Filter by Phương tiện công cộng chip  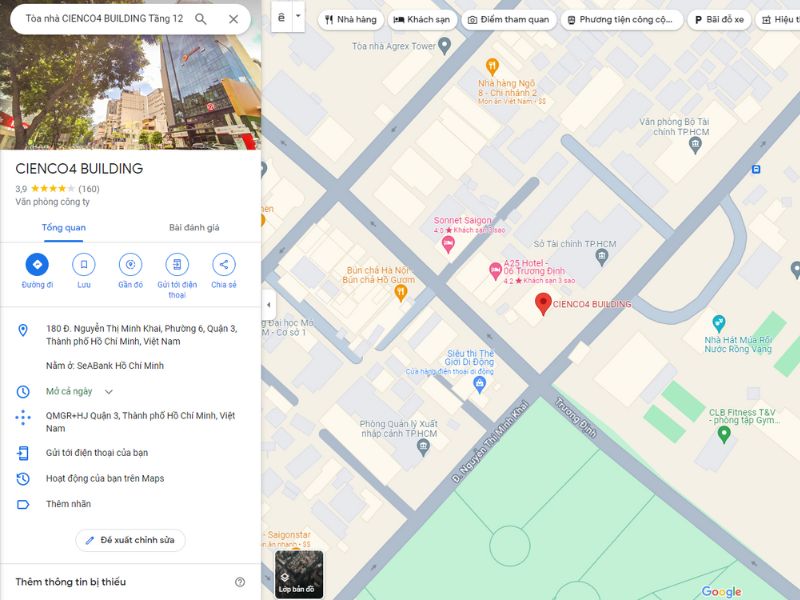(x=621, y=20)
